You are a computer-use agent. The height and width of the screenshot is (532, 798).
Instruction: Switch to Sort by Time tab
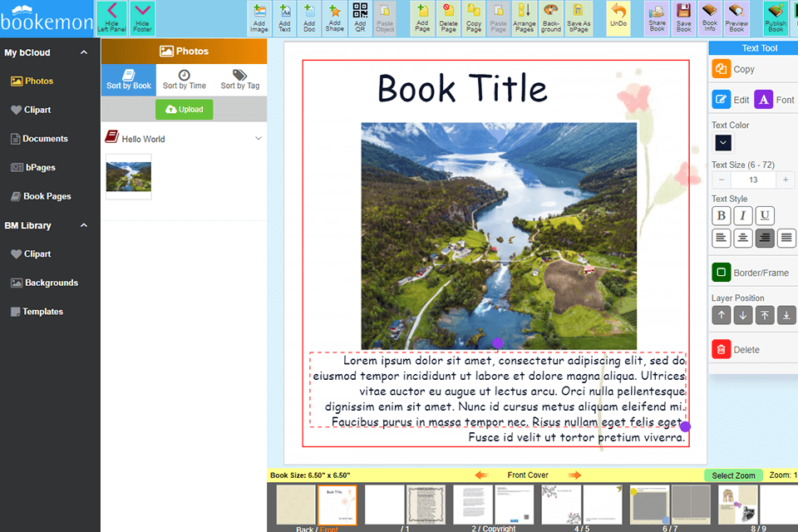[185, 78]
